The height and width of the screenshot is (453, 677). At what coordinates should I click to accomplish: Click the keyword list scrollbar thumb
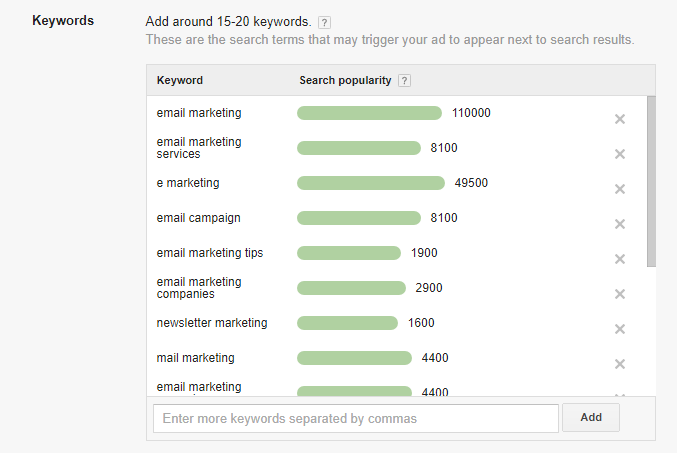[651, 180]
